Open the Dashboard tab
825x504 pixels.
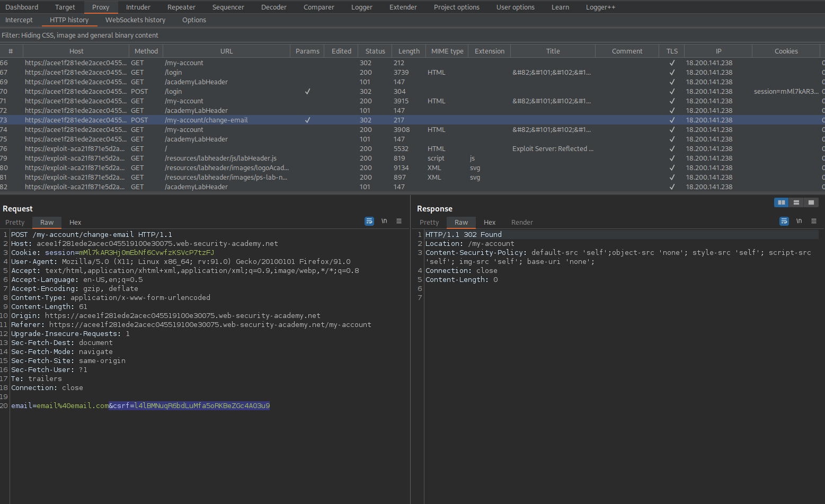pyautogui.click(x=22, y=7)
